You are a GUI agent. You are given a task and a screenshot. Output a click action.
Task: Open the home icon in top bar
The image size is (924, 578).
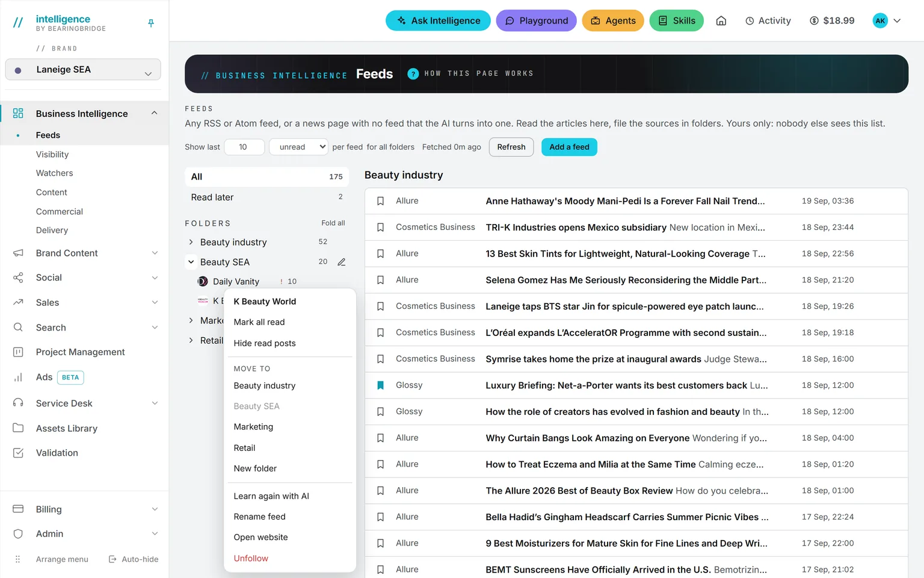coord(721,21)
